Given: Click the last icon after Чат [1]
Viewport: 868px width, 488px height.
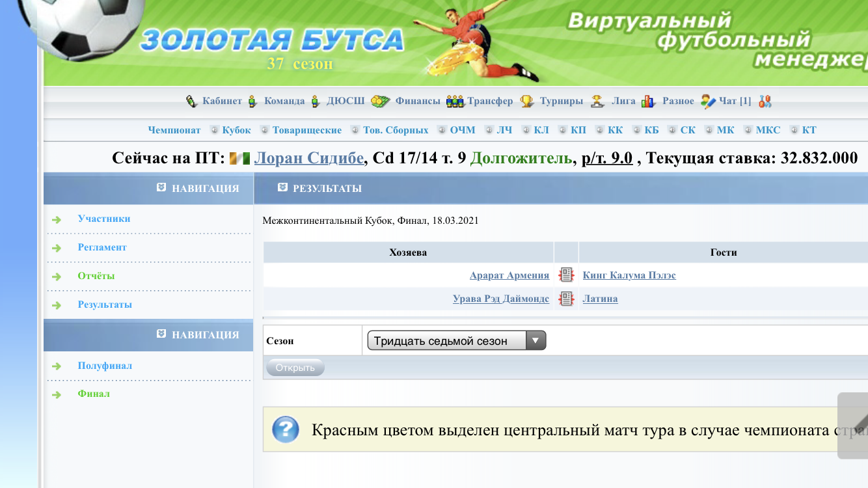Looking at the screenshot, I should coord(765,102).
